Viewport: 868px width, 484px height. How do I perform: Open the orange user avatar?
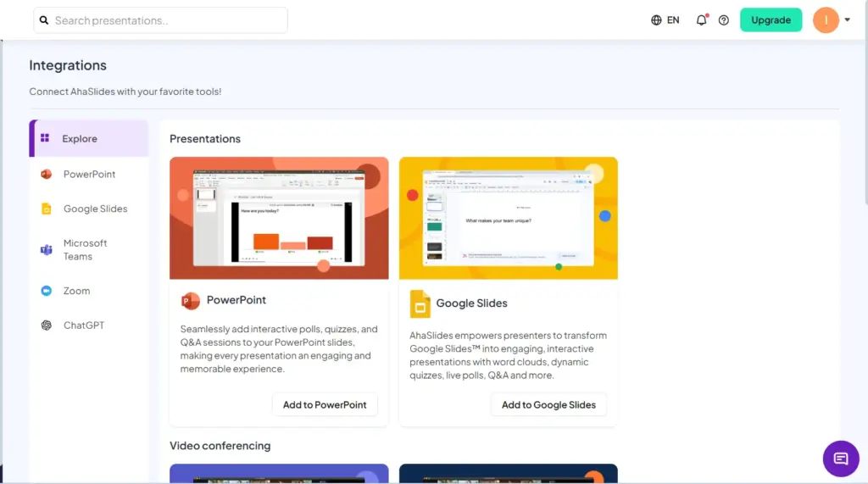point(826,20)
